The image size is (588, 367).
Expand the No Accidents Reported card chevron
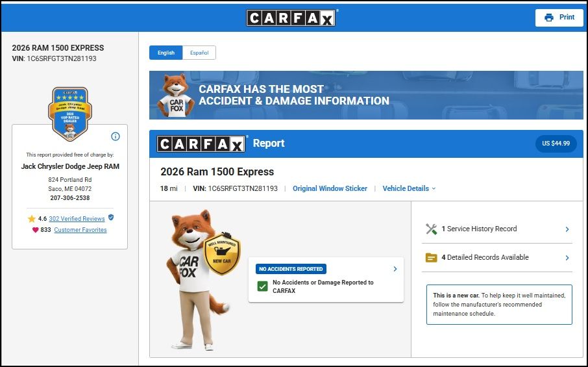pos(395,269)
